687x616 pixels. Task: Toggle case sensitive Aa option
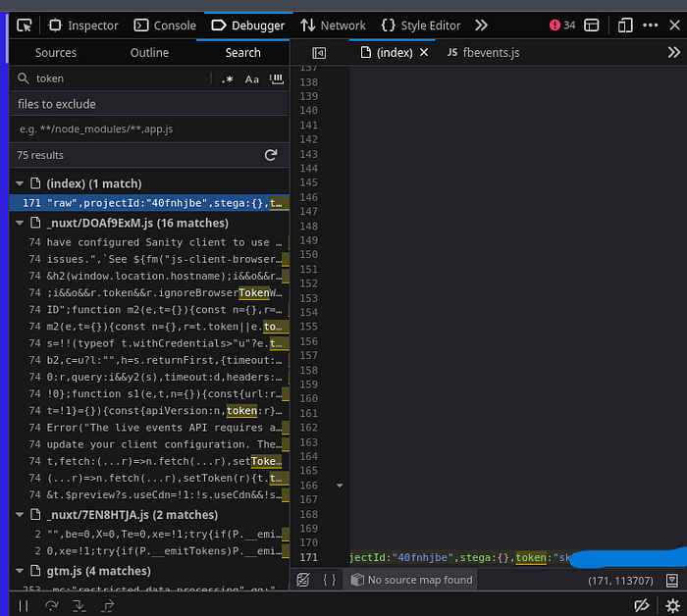pyautogui.click(x=251, y=79)
